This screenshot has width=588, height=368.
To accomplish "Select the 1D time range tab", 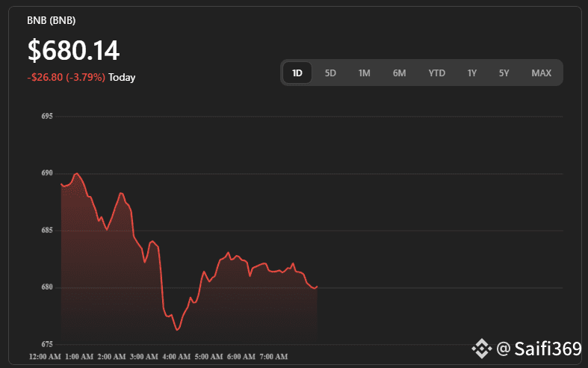I will (297, 73).
